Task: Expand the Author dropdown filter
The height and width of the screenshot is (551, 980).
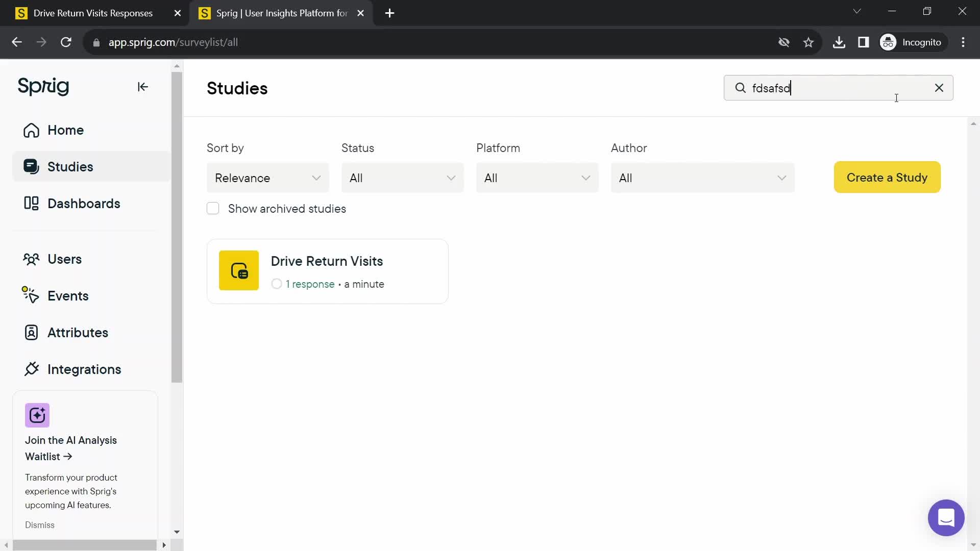Action: pyautogui.click(x=703, y=177)
